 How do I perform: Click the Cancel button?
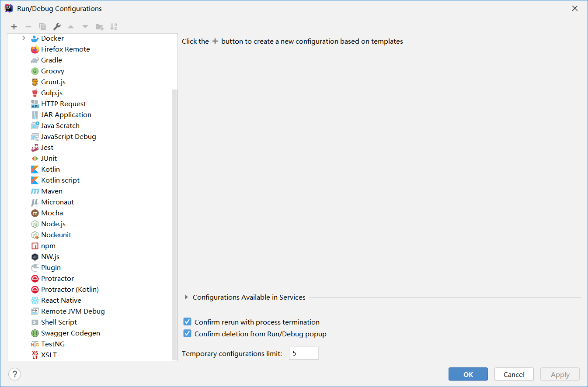click(x=514, y=374)
